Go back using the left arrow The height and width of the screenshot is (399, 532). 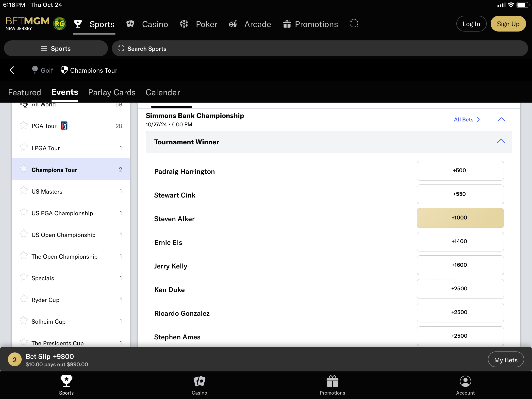click(x=12, y=70)
